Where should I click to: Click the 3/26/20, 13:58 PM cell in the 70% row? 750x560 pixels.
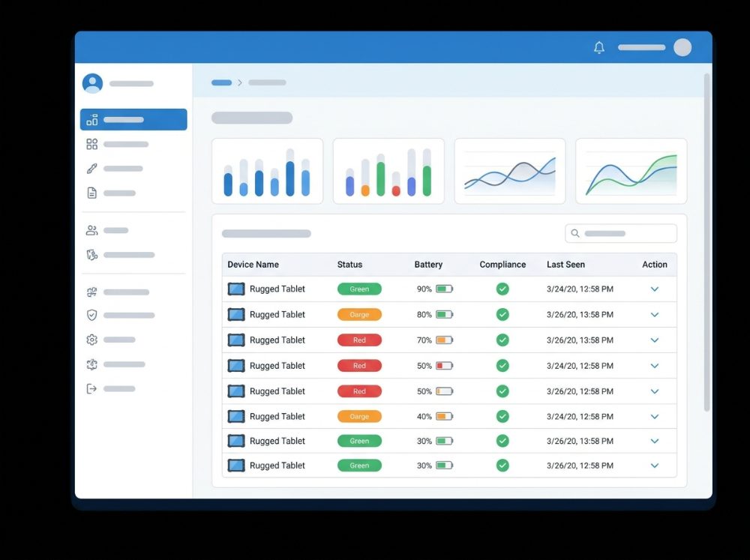(x=580, y=340)
